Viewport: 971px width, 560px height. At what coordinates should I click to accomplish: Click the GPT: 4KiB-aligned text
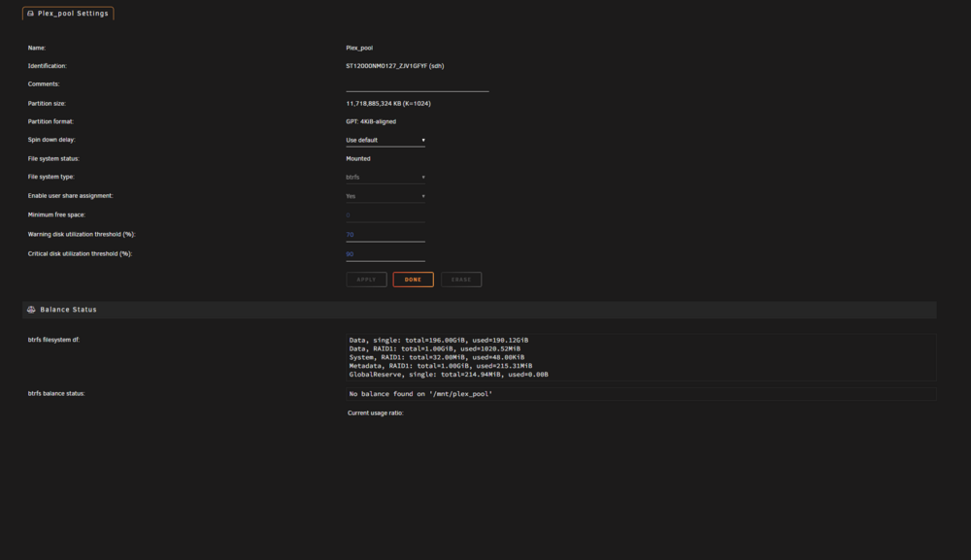371,121
